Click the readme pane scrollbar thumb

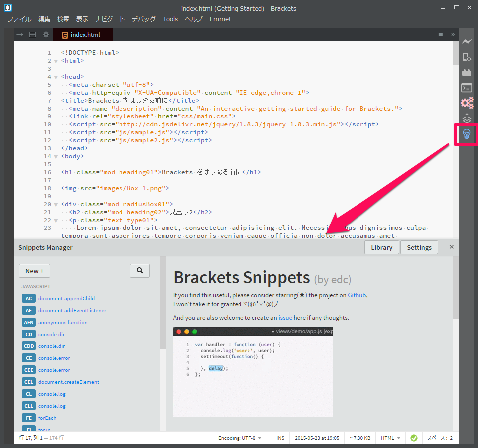(456, 288)
